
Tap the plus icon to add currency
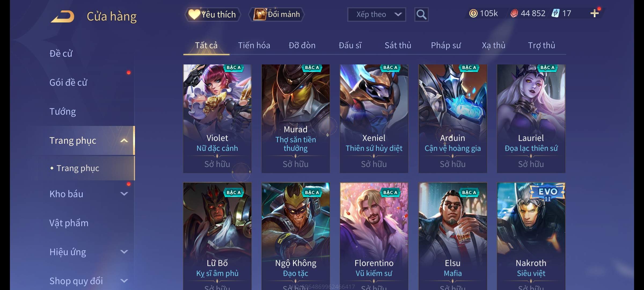(x=595, y=13)
